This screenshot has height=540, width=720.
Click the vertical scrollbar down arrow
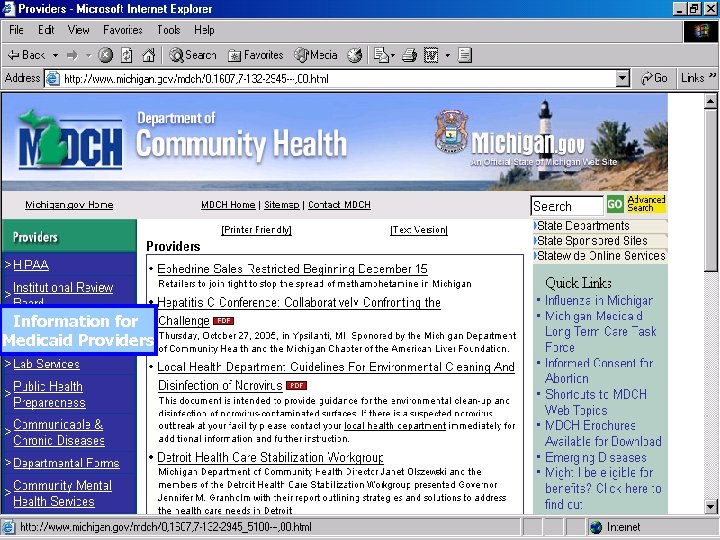pos(710,507)
